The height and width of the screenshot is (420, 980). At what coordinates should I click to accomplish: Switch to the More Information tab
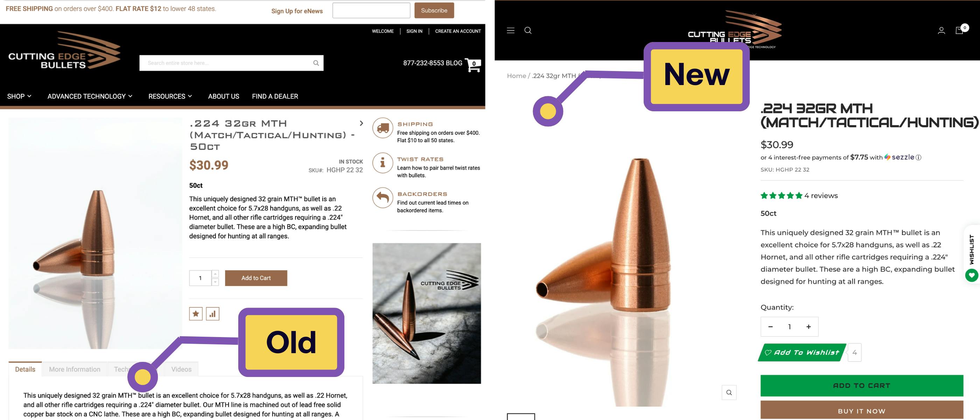click(75, 369)
